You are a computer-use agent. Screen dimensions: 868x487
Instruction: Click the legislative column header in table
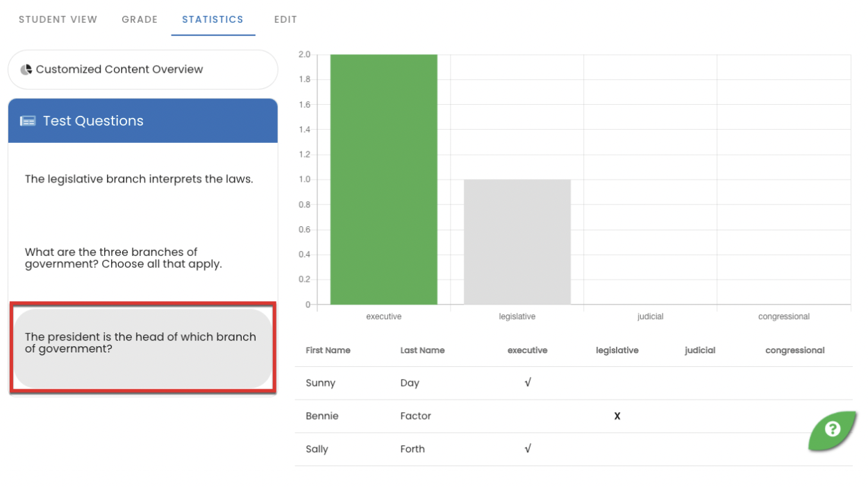point(617,350)
